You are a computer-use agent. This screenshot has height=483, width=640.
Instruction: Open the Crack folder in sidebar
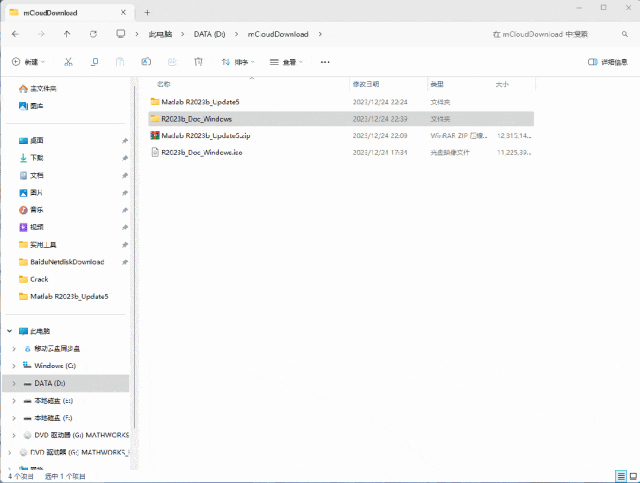tap(33, 279)
